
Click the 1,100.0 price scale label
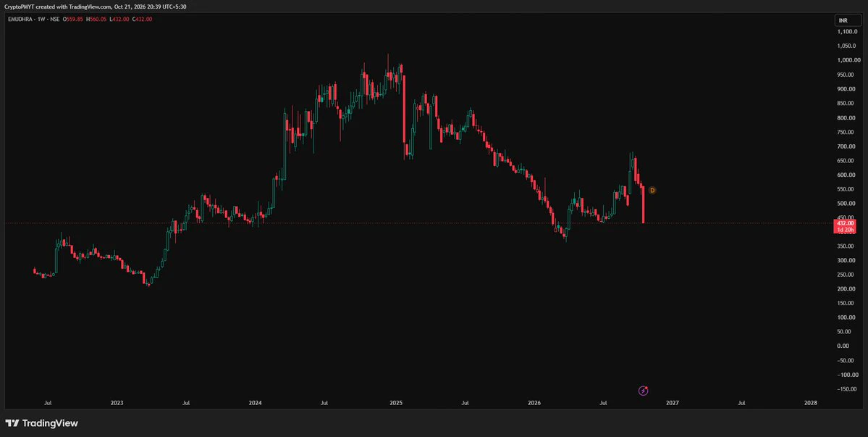click(x=848, y=32)
